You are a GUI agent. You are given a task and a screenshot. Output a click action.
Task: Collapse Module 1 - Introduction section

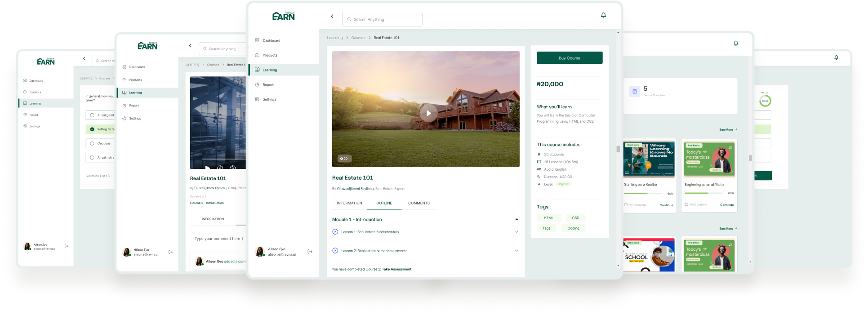(516, 219)
